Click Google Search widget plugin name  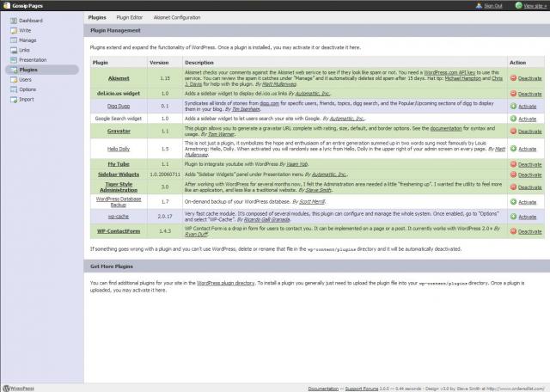119,119
